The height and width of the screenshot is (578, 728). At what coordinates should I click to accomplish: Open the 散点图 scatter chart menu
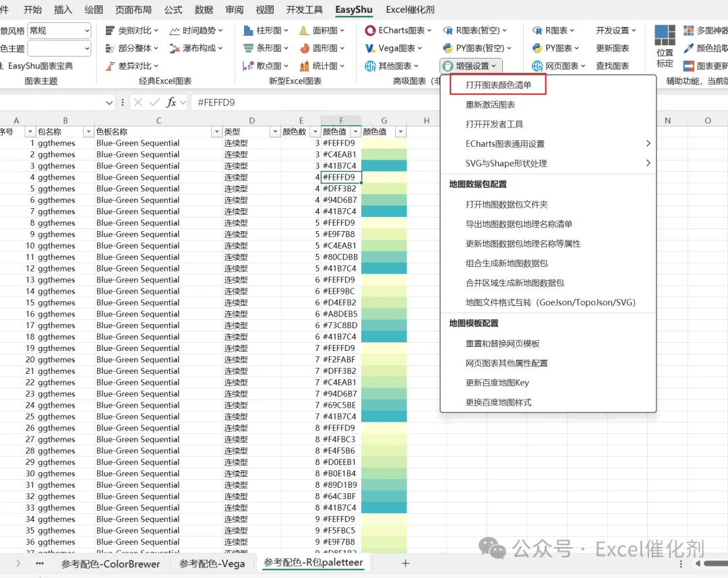pos(266,66)
